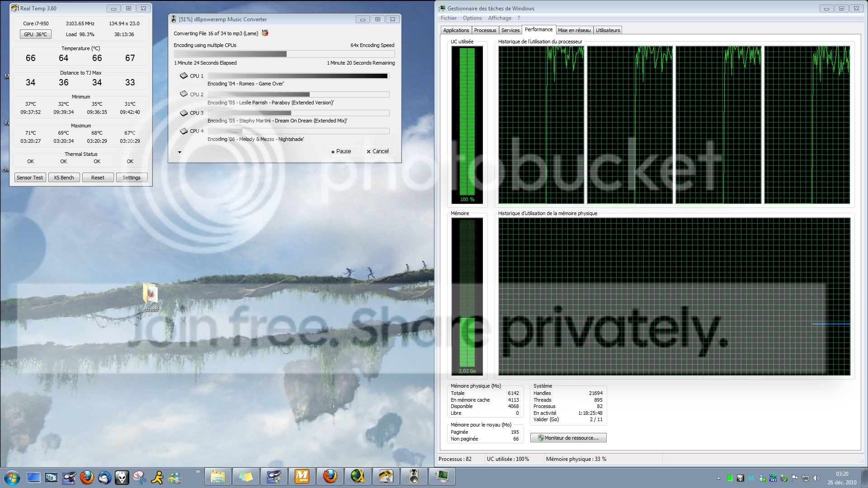Open the volume speaker tray icon
868x488 pixels.
coord(816,478)
